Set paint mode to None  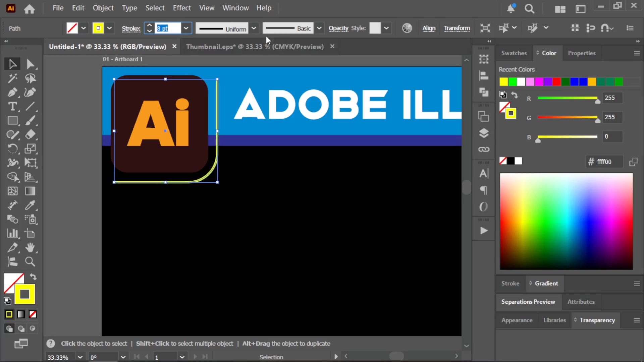pos(33,314)
